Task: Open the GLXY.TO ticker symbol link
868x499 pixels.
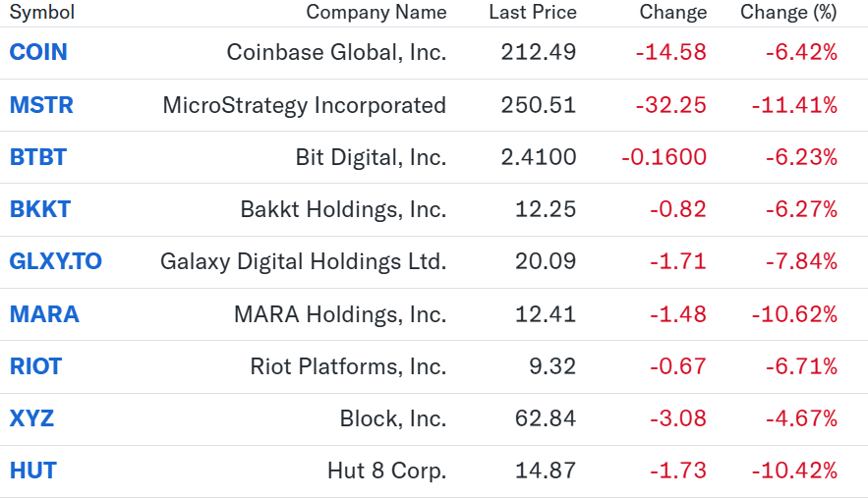Action: (x=56, y=261)
